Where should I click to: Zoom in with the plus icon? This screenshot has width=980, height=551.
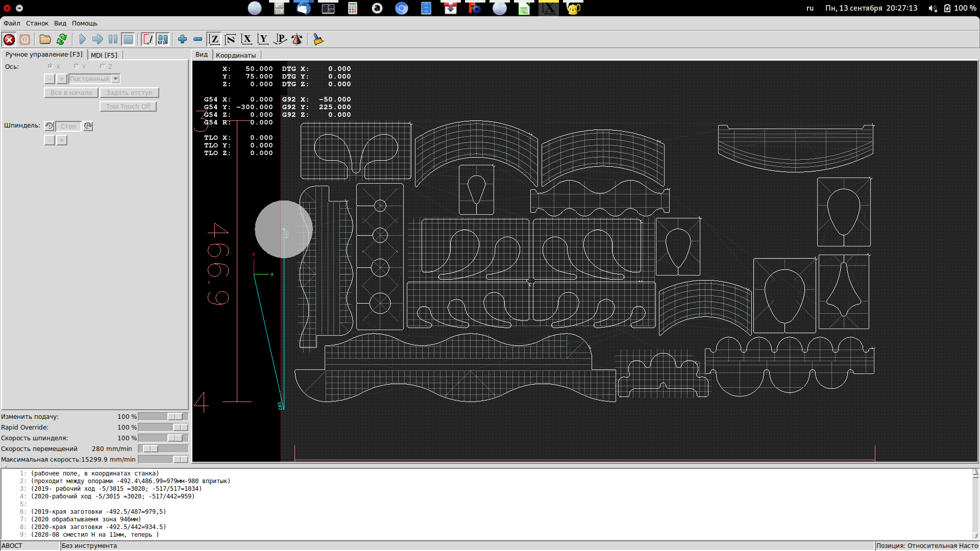click(x=182, y=39)
